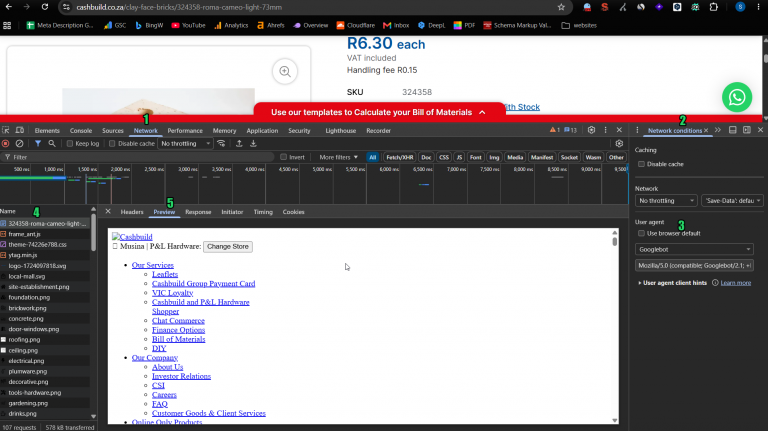Filter requests by JS type
Viewport: 768px width, 431px height.
459,157
